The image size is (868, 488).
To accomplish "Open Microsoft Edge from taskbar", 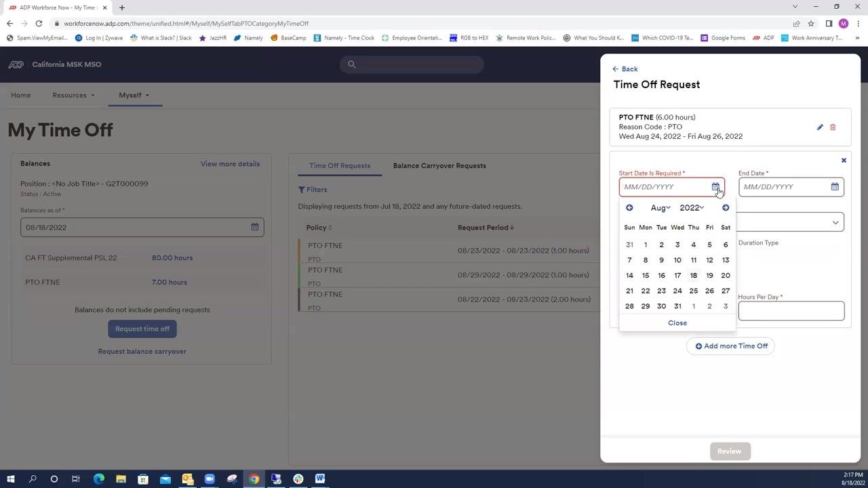I will [x=98, y=479].
